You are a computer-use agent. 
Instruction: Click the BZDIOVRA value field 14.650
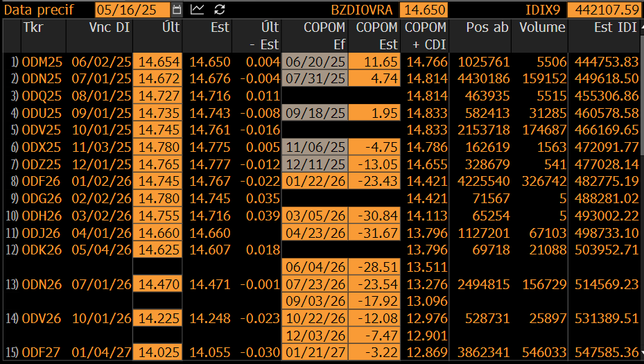[424, 10]
